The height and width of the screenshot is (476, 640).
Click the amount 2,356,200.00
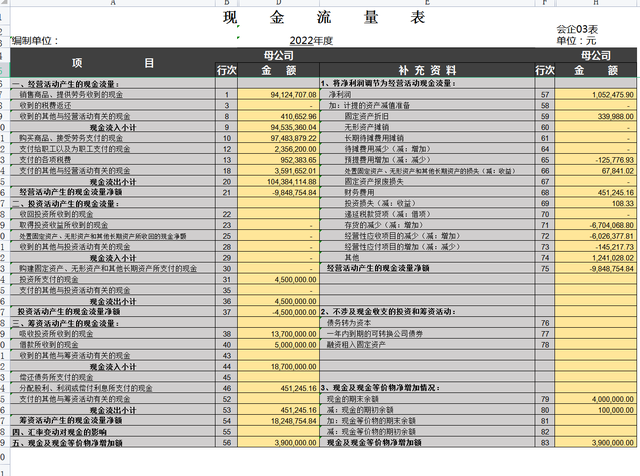coord(295,149)
